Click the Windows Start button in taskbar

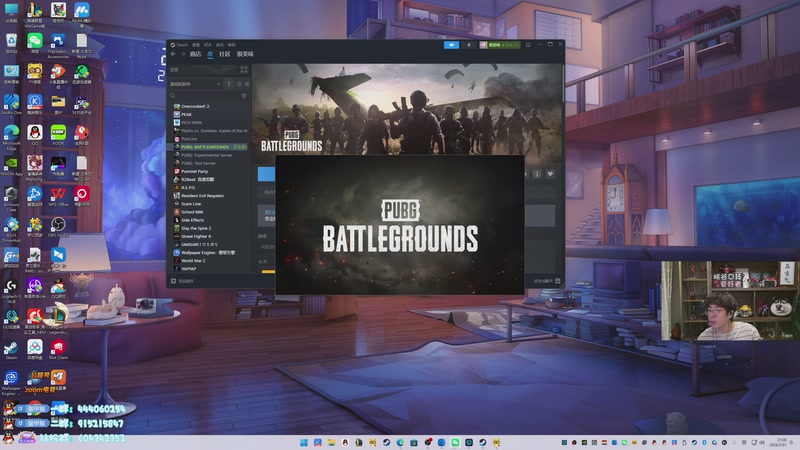click(304, 442)
